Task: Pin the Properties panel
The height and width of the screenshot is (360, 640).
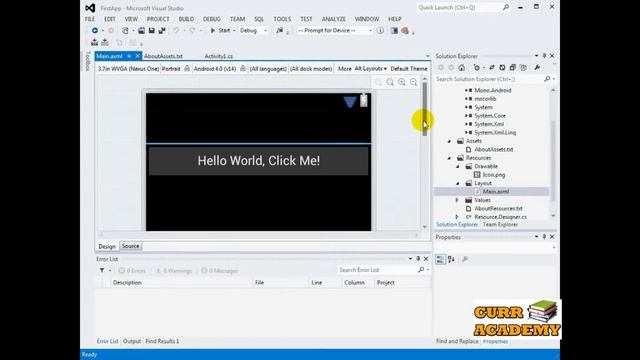Action: (544, 237)
